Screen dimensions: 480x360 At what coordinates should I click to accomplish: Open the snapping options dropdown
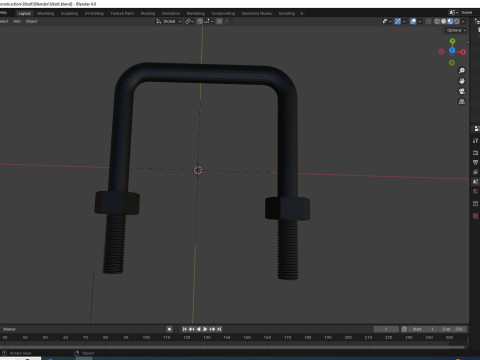pyautogui.click(x=209, y=21)
